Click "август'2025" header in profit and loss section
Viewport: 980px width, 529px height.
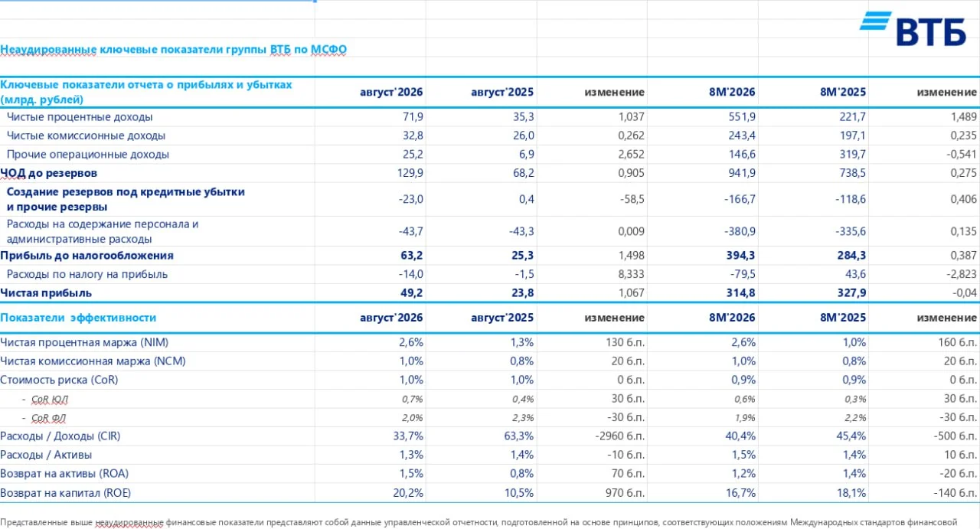click(502, 92)
